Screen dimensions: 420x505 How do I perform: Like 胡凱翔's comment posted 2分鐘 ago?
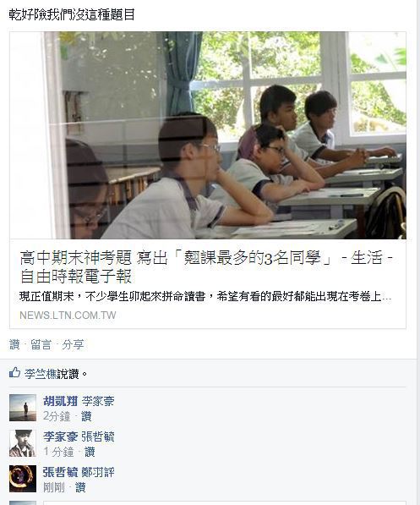point(86,416)
